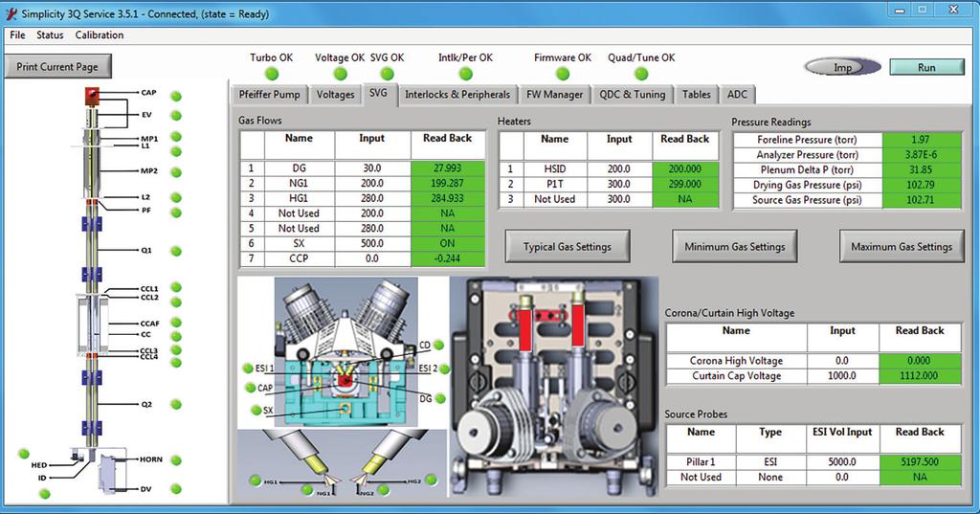Click the Voltage OK green indicator
The image size is (980, 514).
(x=340, y=74)
